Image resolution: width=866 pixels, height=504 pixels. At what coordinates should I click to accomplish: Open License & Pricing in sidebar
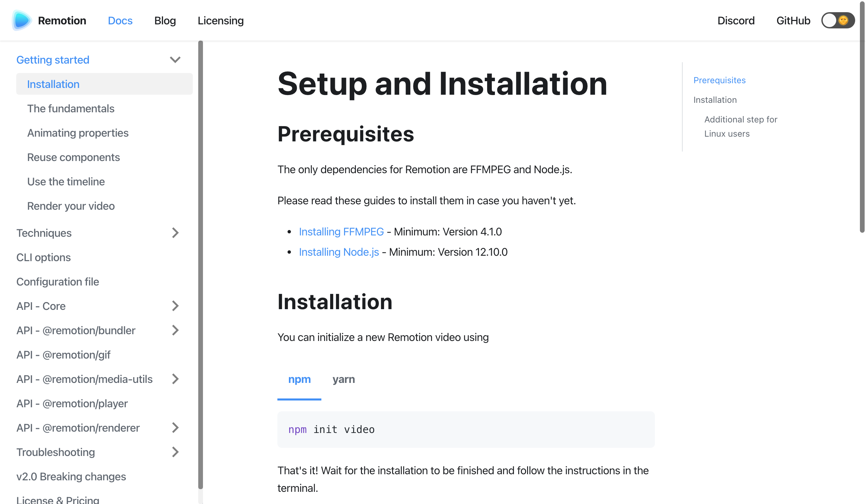(58, 500)
